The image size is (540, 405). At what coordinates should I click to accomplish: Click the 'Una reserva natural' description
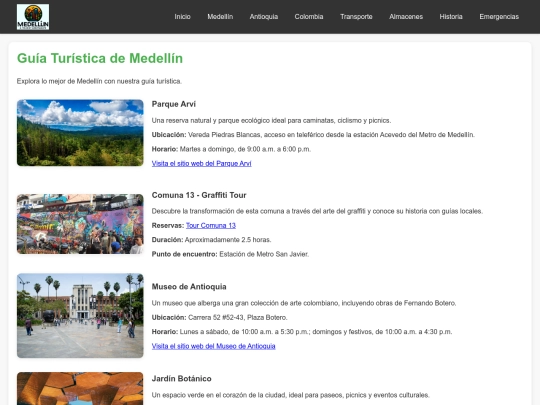[271, 121]
